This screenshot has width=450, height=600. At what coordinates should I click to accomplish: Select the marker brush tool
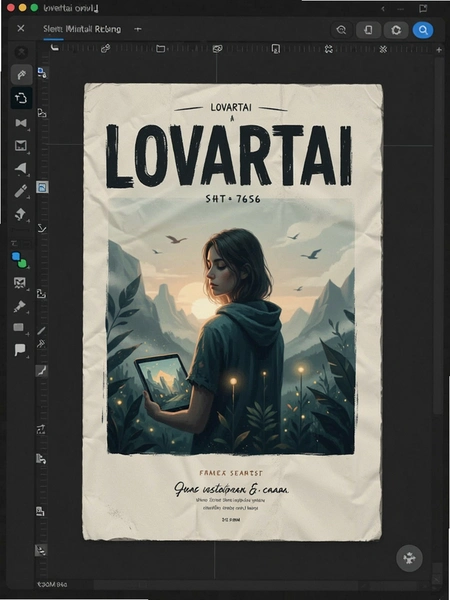pos(21,191)
